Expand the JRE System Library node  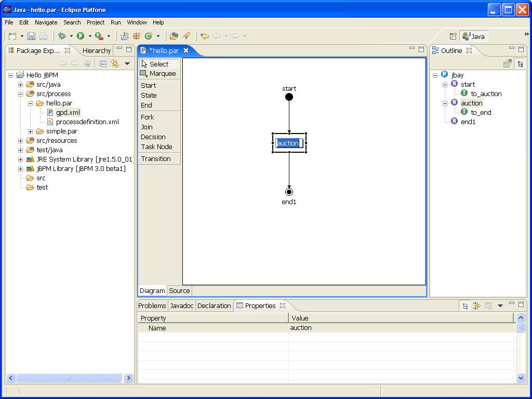click(21, 159)
